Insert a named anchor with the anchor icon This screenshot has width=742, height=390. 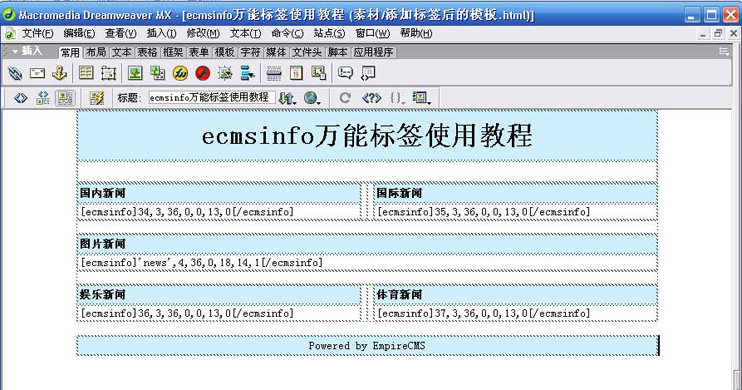[60, 73]
